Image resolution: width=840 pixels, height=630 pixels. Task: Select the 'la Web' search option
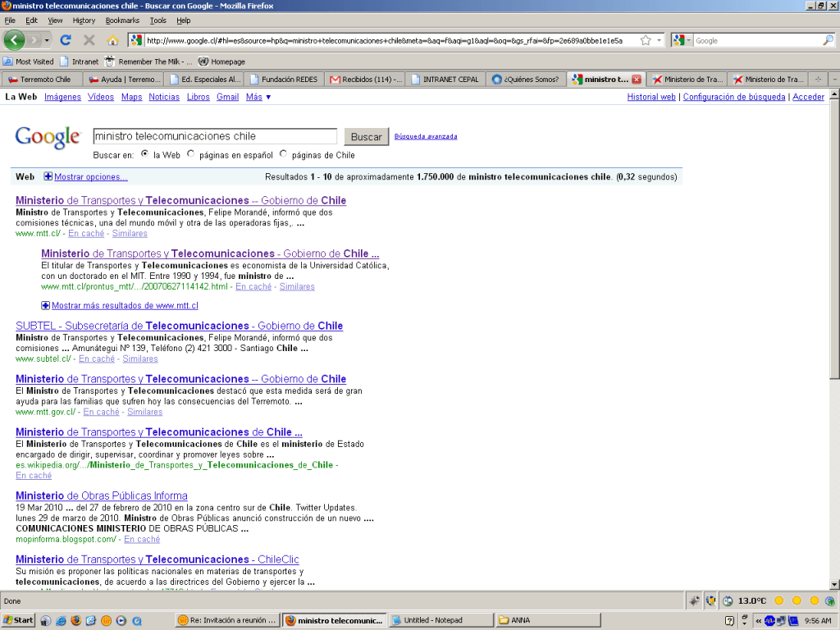[x=145, y=153]
